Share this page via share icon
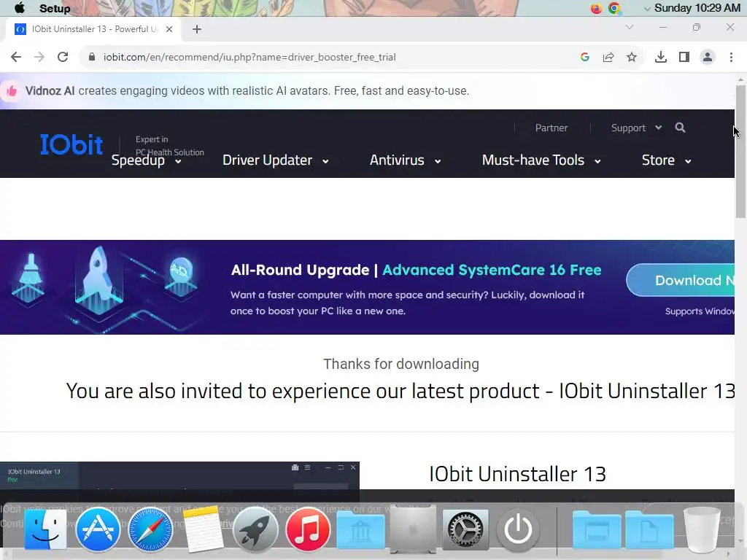 pyautogui.click(x=608, y=57)
